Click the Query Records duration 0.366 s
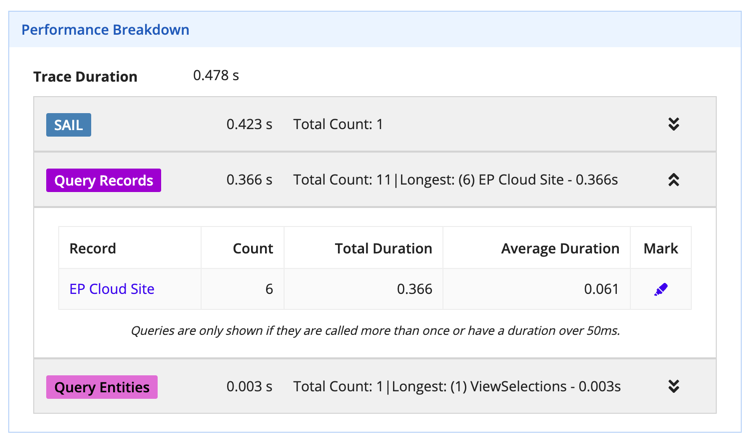The height and width of the screenshot is (440, 751). click(249, 180)
